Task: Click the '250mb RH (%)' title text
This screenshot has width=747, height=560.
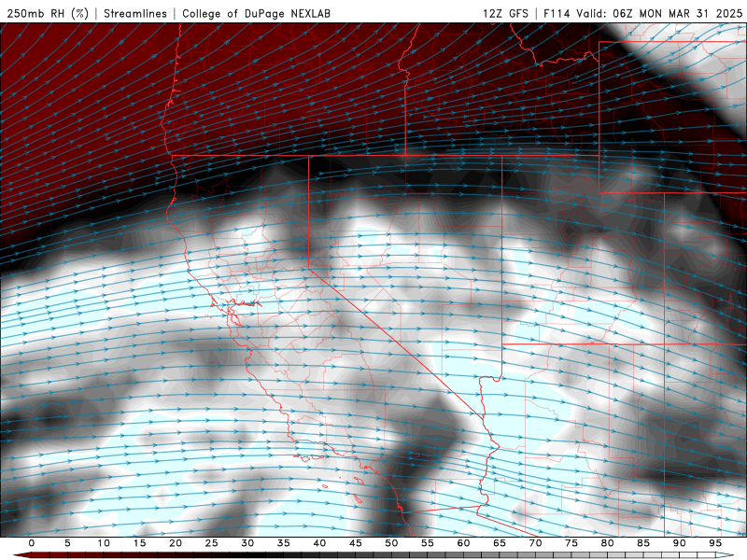Action: [49, 13]
